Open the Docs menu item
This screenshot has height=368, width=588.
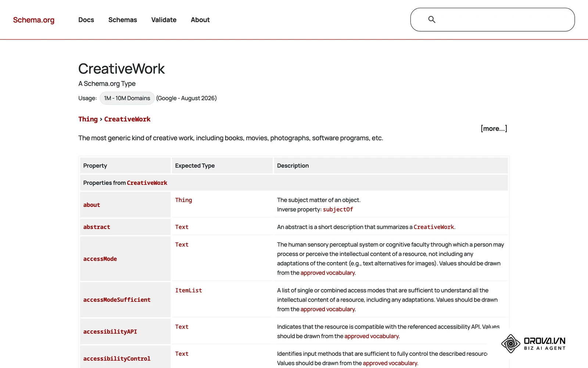86,20
